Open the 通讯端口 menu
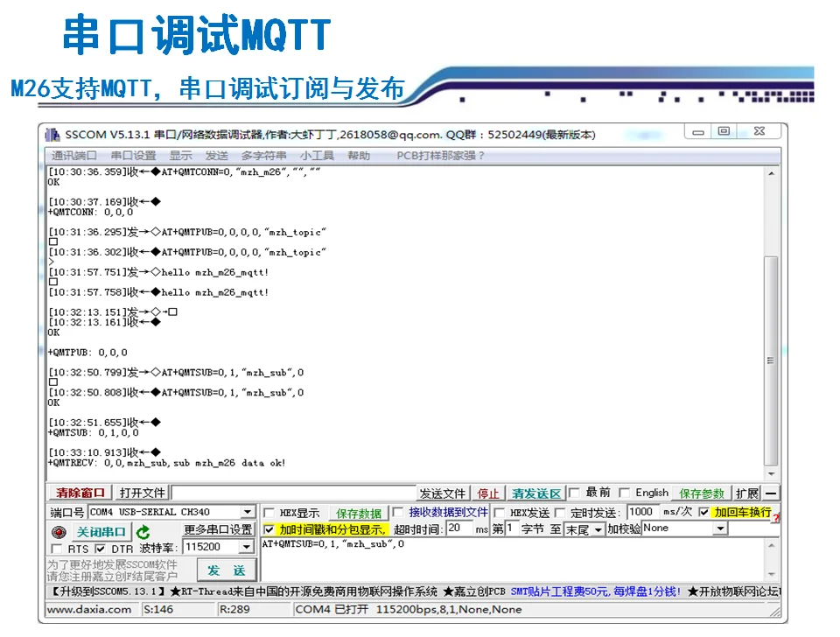Screen dimensions: 840x637 pyautogui.click(x=73, y=156)
